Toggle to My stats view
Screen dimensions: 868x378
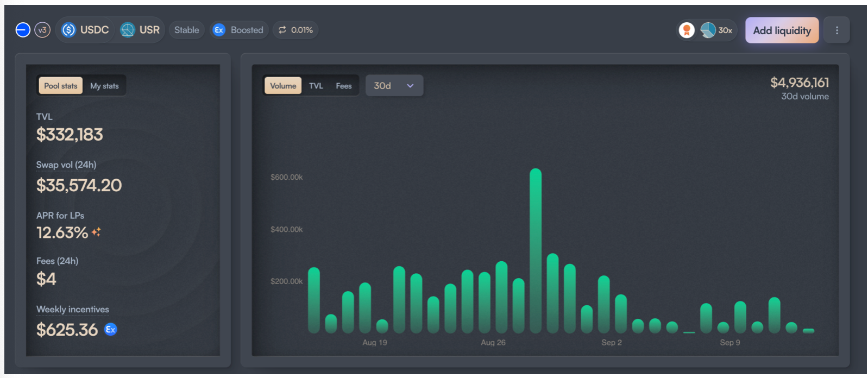[104, 86]
